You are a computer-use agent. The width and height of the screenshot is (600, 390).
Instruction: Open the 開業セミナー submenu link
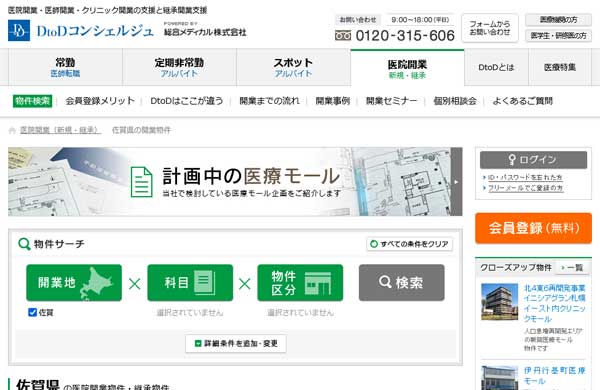point(391,101)
